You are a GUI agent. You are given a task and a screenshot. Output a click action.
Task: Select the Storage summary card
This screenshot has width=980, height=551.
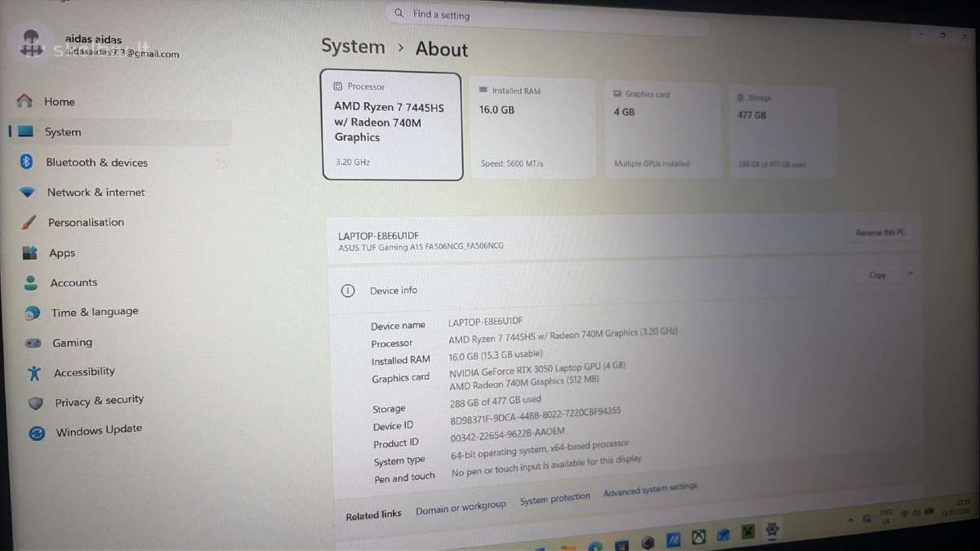[782, 131]
